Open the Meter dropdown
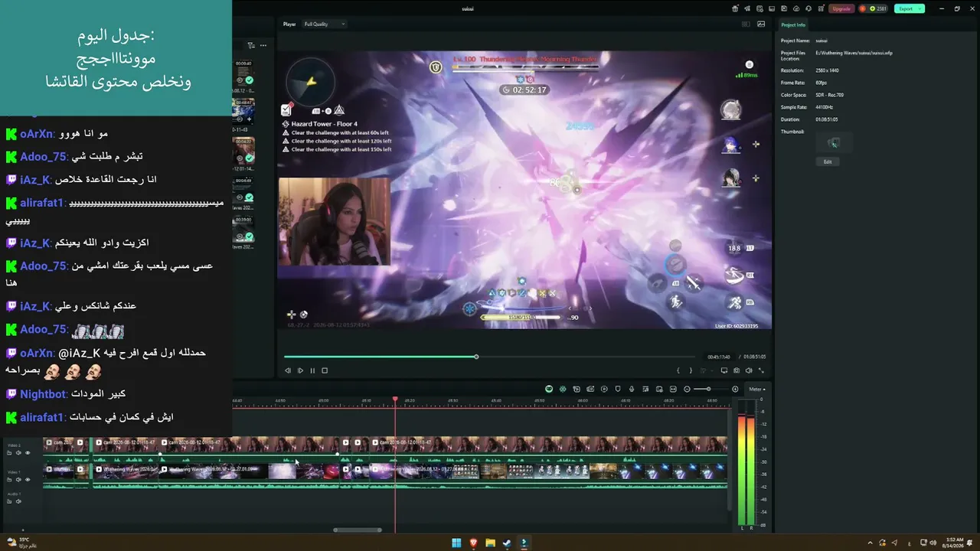980x551 pixels. click(757, 389)
